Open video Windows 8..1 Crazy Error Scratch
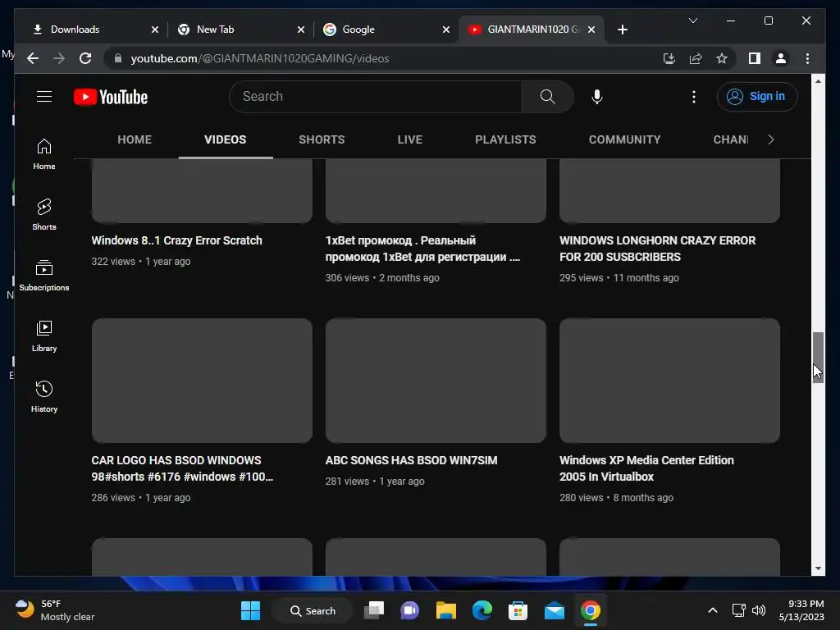 (x=176, y=240)
